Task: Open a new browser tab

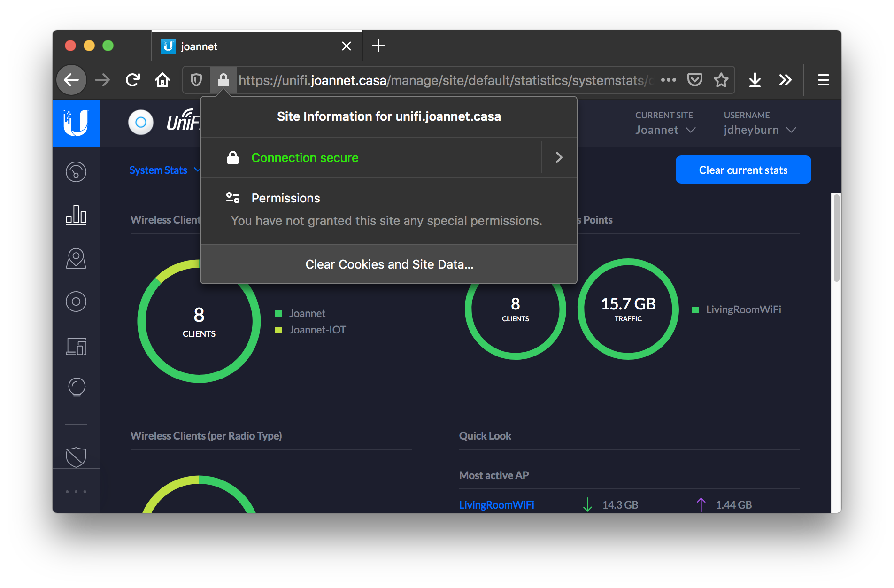Action: [x=378, y=46]
